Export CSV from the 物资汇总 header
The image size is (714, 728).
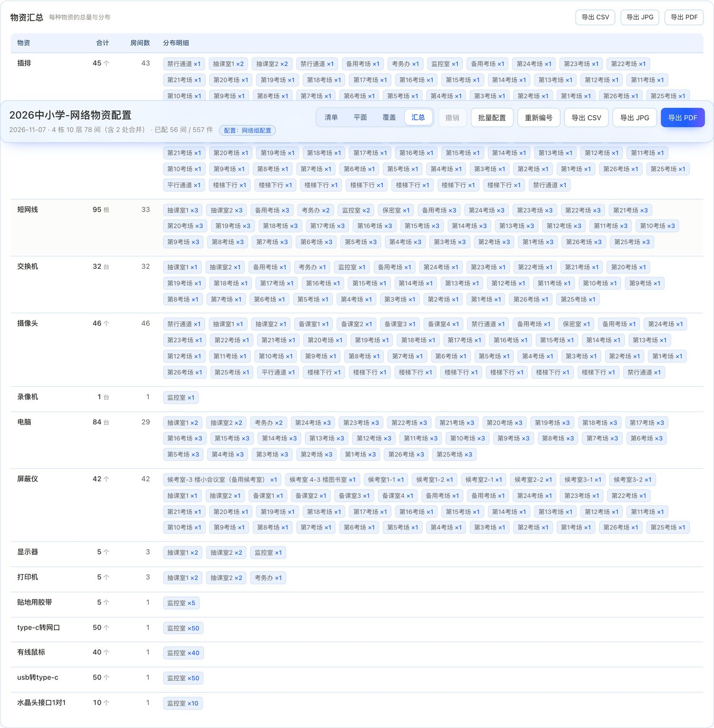point(595,17)
